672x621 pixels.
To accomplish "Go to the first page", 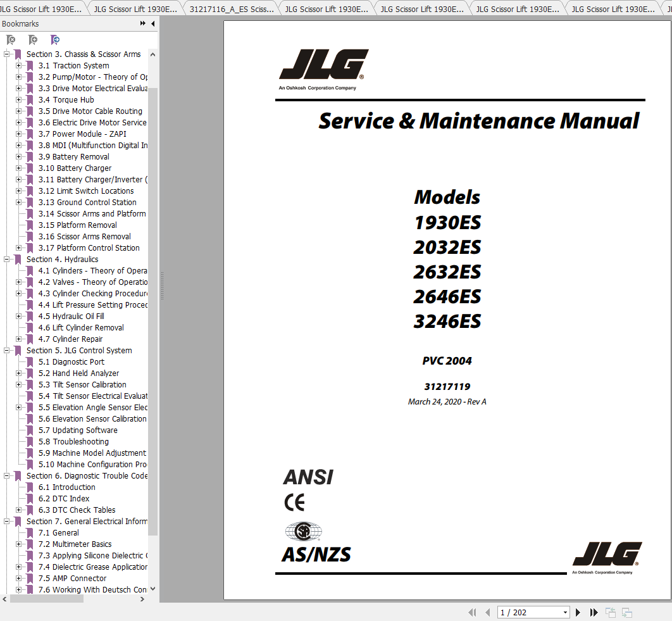I will point(472,612).
